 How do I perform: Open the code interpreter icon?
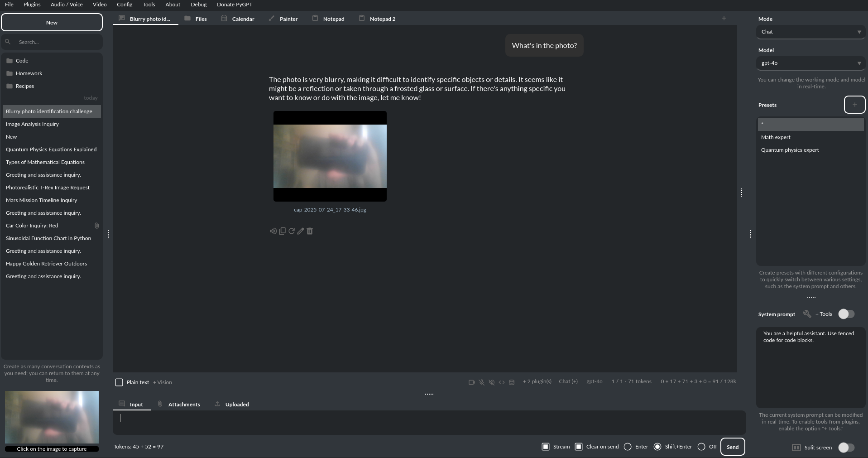pyautogui.click(x=502, y=382)
